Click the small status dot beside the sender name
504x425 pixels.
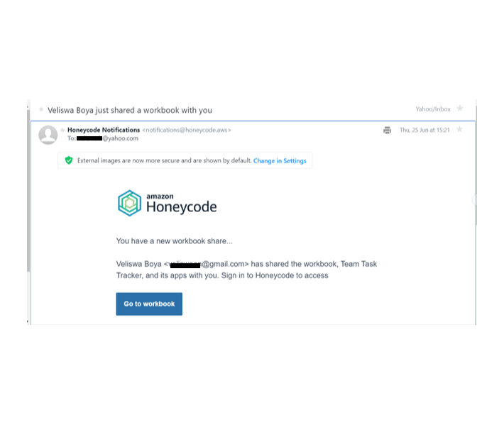(x=62, y=130)
